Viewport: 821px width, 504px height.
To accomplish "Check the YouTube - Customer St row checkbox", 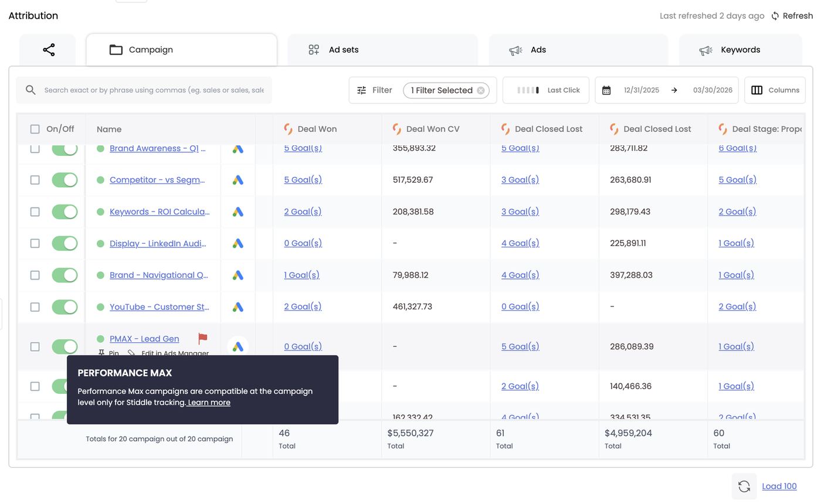I will click(x=35, y=307).
